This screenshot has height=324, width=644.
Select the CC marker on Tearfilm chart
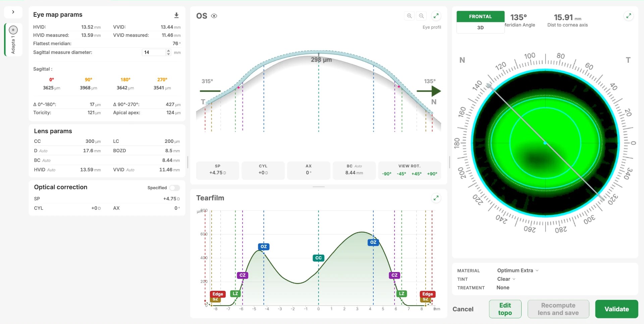319,258
